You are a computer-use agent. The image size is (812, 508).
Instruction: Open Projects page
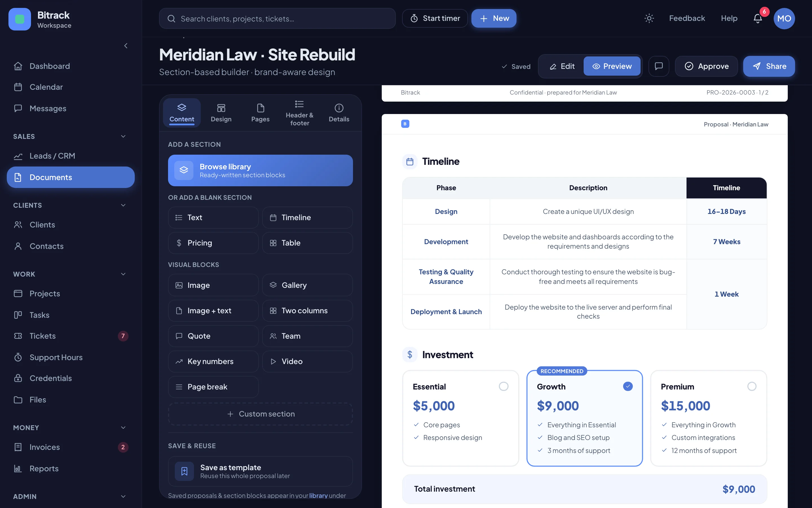click(70, 294)
